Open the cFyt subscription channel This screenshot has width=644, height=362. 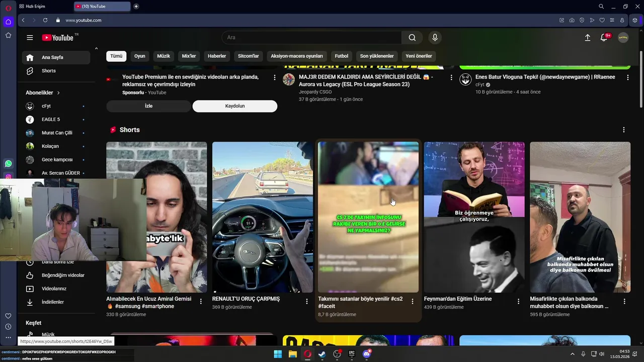[x=56, y=106]
